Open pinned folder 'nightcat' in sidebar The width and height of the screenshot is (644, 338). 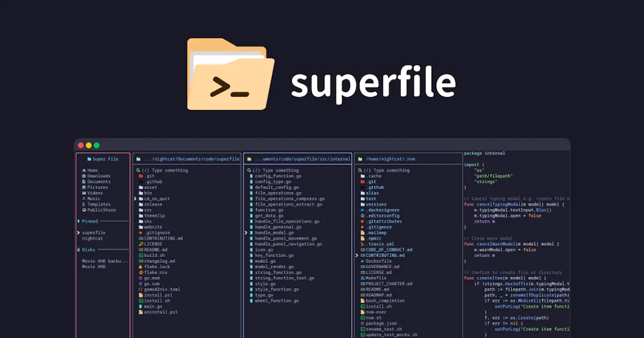92,238
